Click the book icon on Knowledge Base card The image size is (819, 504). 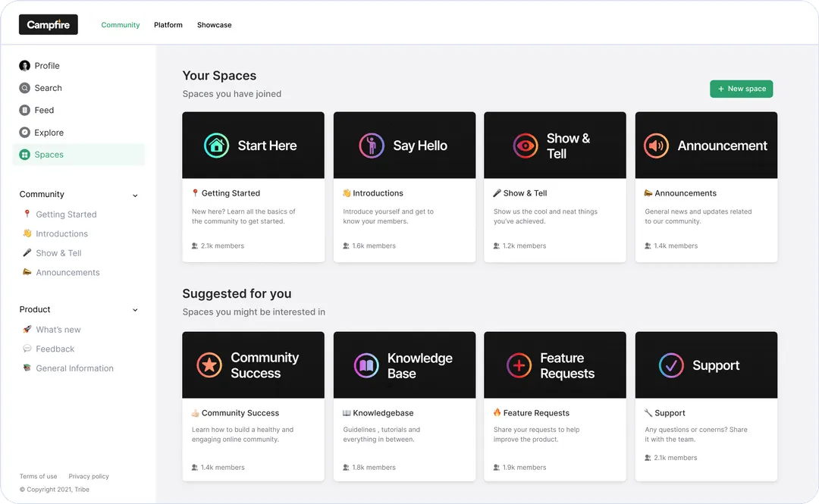coord(366,365)
